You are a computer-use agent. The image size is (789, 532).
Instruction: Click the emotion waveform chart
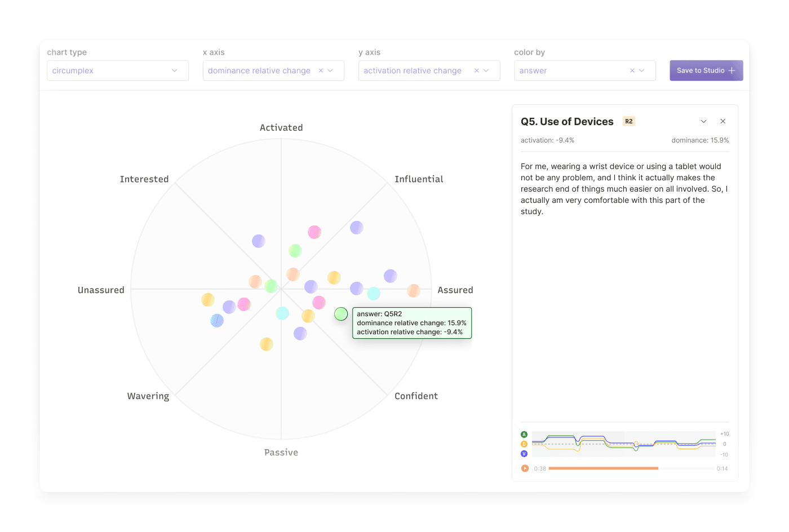[x=623, y=444]
